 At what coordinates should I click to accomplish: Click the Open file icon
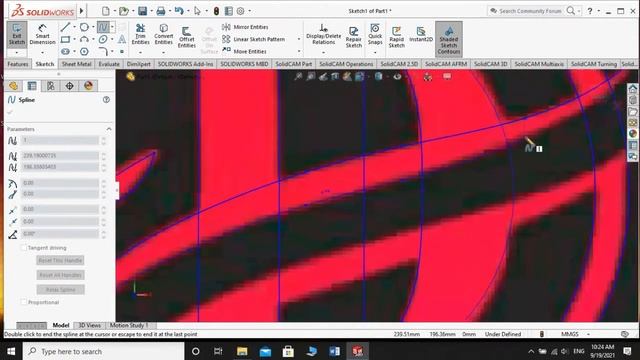point(124,11)
